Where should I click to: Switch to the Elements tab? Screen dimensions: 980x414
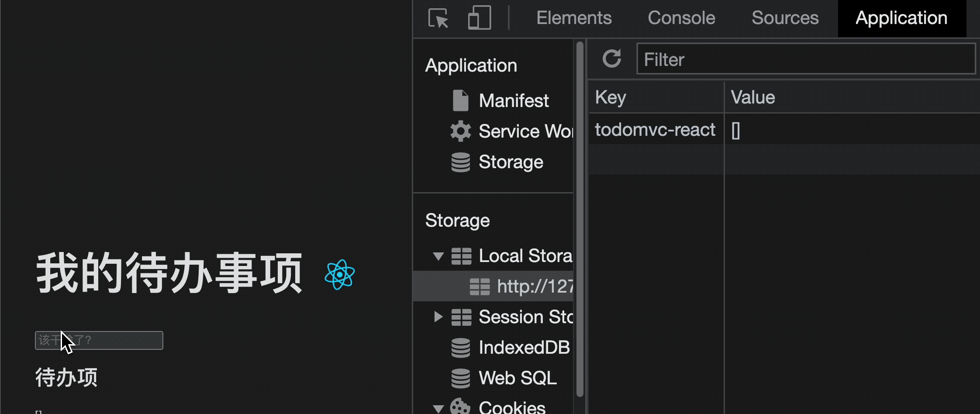point(574,18)
